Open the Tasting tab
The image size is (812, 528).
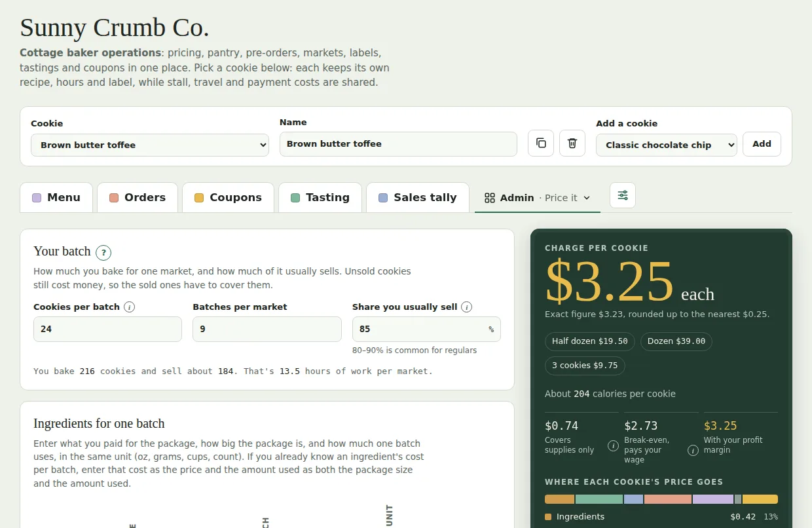(x=320, y=197)
